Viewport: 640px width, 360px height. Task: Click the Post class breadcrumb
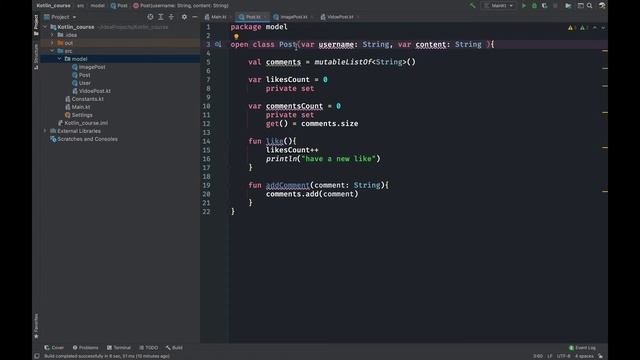click(119, 6)
